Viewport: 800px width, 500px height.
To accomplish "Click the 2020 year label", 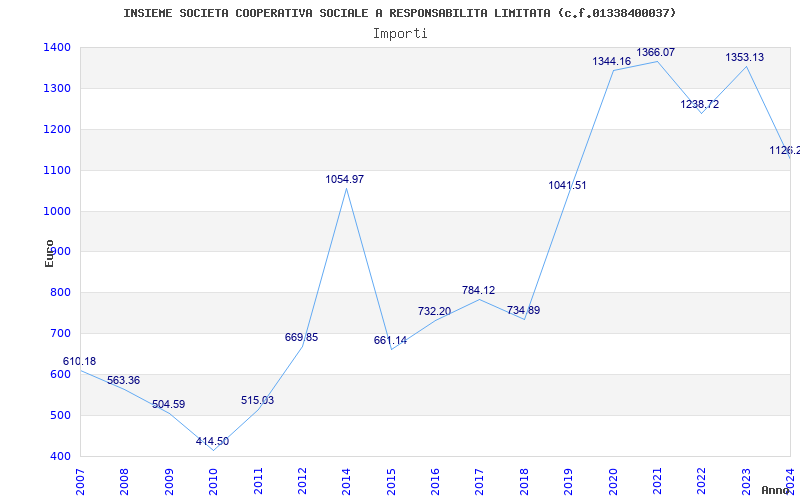I will 613,481.
